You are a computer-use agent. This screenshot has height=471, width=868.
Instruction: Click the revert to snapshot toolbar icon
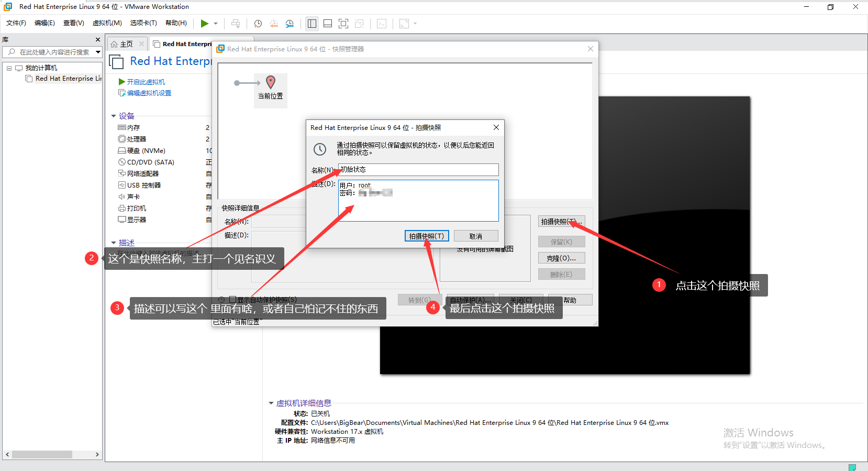[x=274, y=24]
